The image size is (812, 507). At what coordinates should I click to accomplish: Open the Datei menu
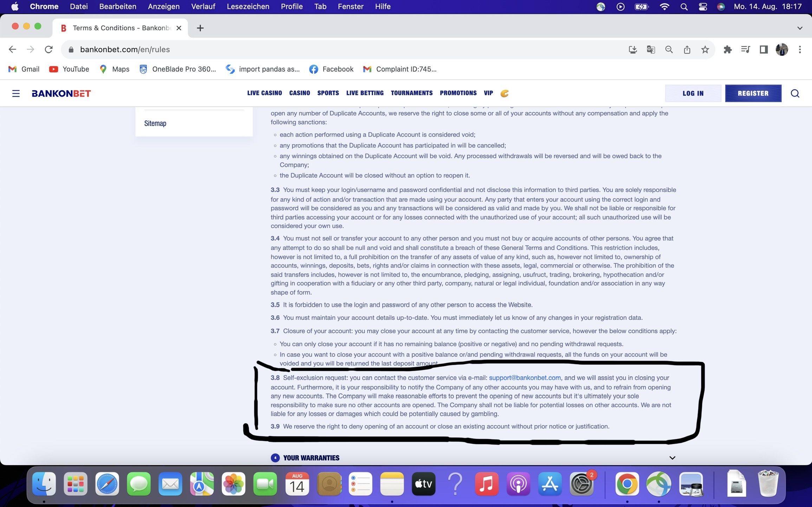(x=79, y=7)
